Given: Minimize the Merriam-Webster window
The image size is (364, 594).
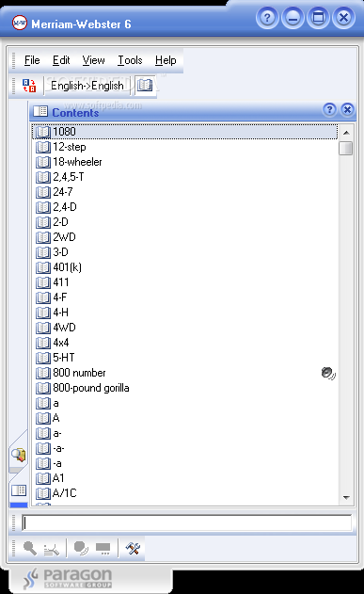Looking at the screenshot, I should (293, 18).
